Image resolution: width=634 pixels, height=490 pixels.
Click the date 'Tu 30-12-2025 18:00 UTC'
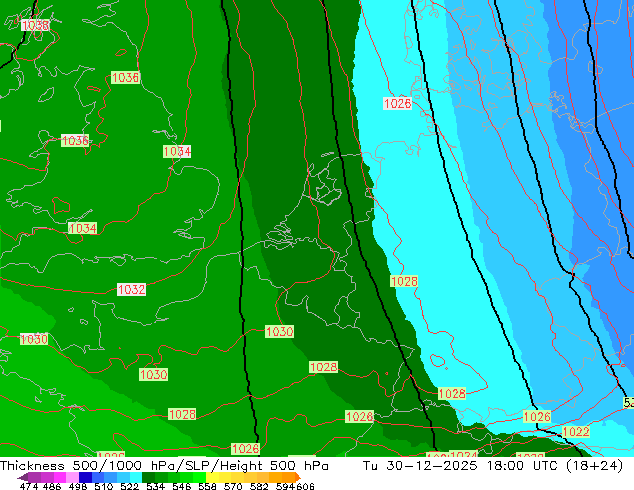(461, 466)
